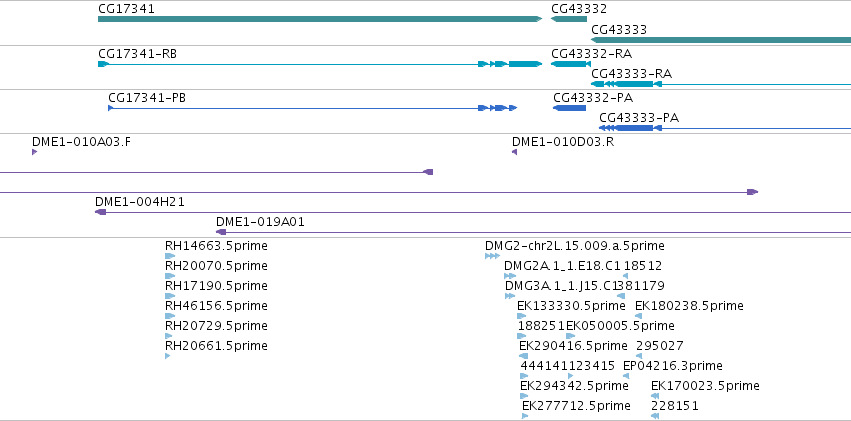Screen dimensions: 851x421
Task: Click the RH14663.5prime EST marker
Action: click(170, 256)
